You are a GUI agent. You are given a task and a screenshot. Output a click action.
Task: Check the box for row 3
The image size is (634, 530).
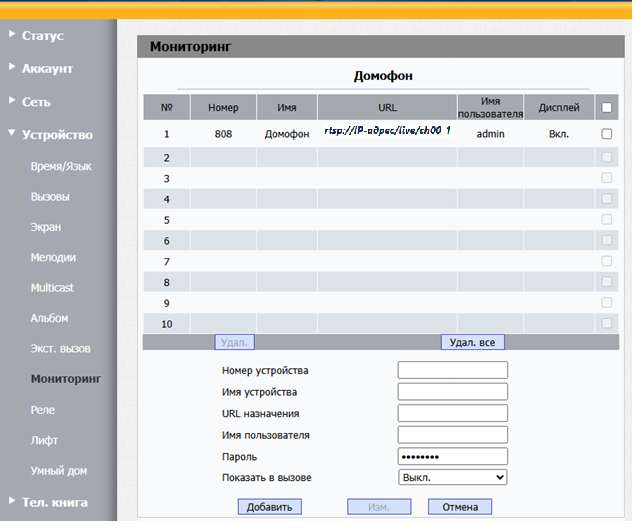[607, 178]
